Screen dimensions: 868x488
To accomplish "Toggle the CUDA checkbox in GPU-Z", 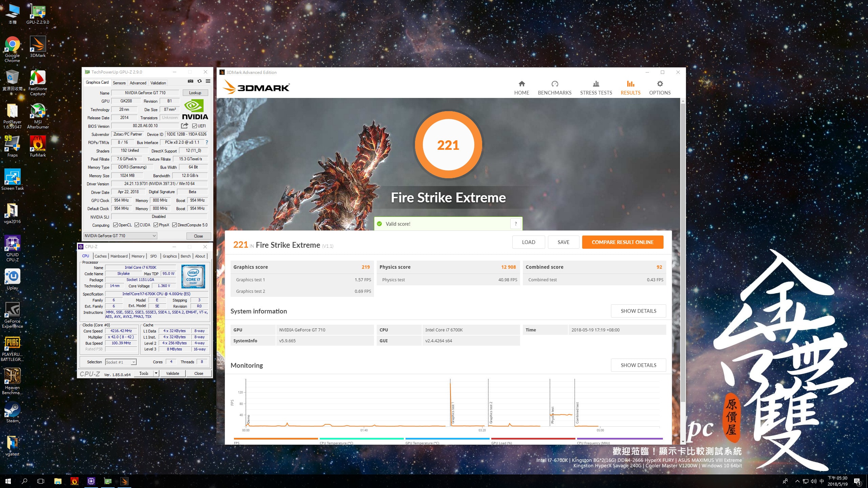I will click(137, 225).
